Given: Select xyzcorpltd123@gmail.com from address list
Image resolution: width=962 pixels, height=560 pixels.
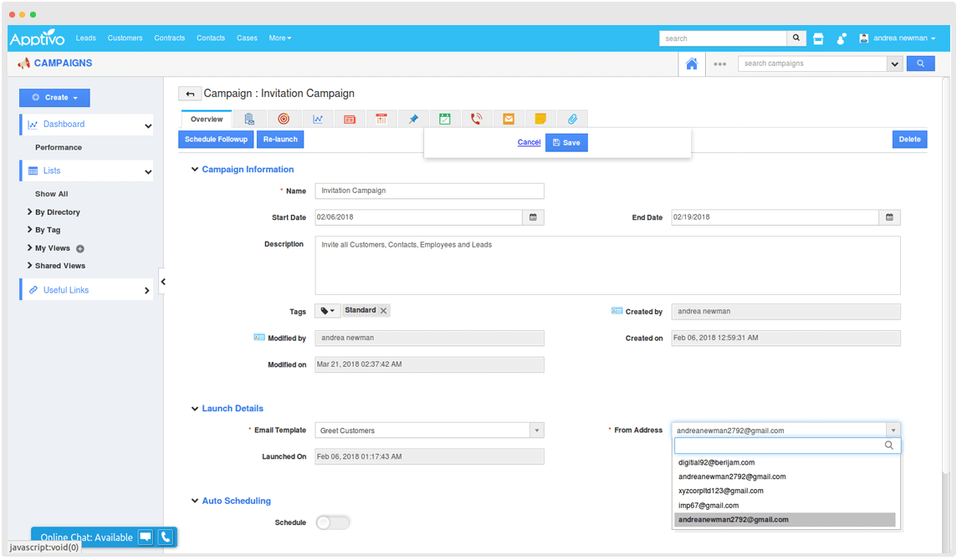Looking at the screenshot, I should 720,491.
